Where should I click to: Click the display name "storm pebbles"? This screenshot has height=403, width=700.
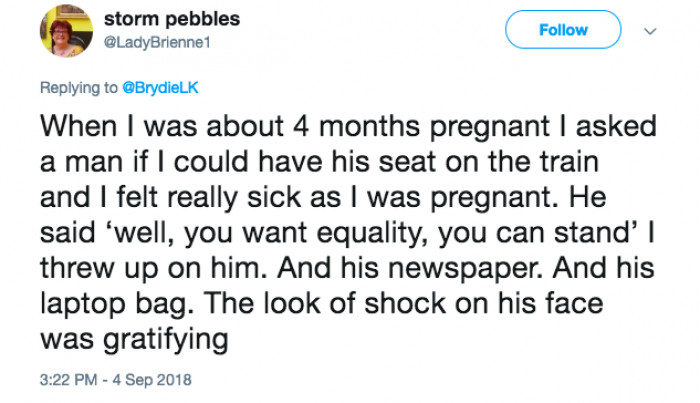pos(186,20)
